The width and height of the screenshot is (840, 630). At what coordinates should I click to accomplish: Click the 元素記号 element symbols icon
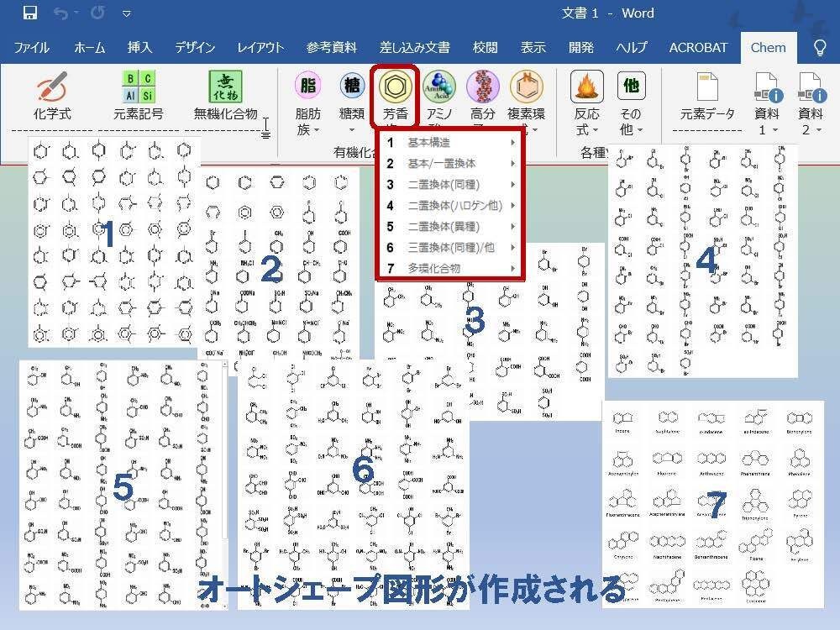coord(139,87)
